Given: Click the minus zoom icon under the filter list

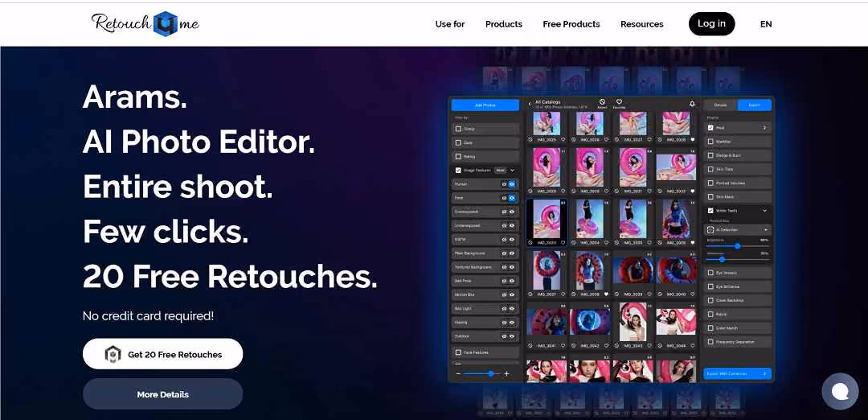Looking at the screenshot, I should click(458, 374).
